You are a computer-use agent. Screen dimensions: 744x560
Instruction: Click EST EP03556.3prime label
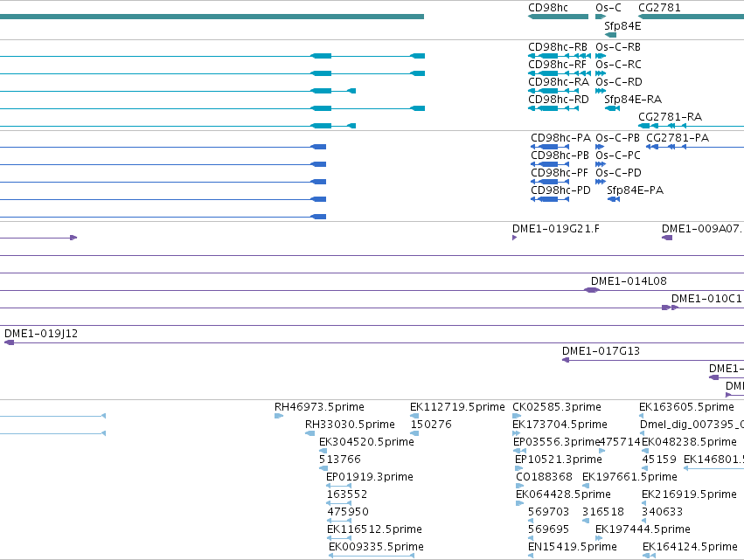(x=557, y=442)
